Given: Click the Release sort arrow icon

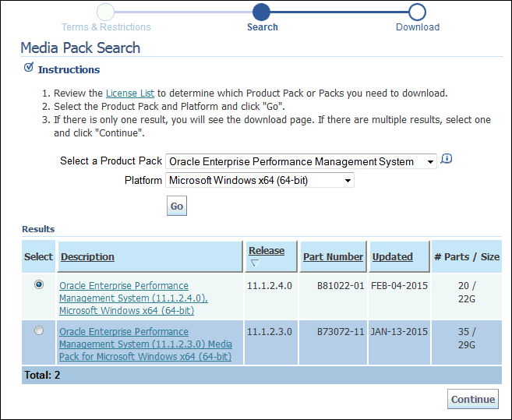Looking at the screenshot, I should pyautogui.click(x=254, y=263).
